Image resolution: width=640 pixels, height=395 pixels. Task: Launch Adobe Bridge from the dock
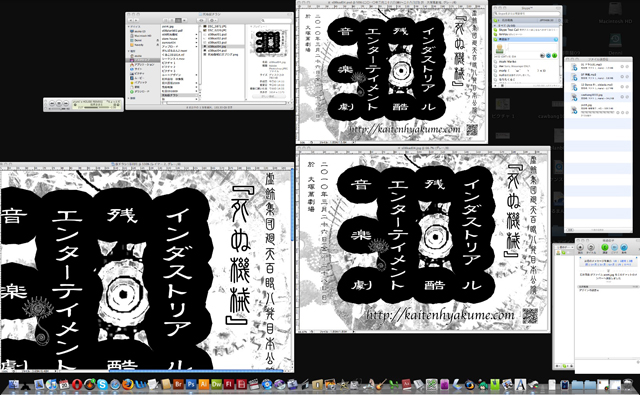point(178,384)
